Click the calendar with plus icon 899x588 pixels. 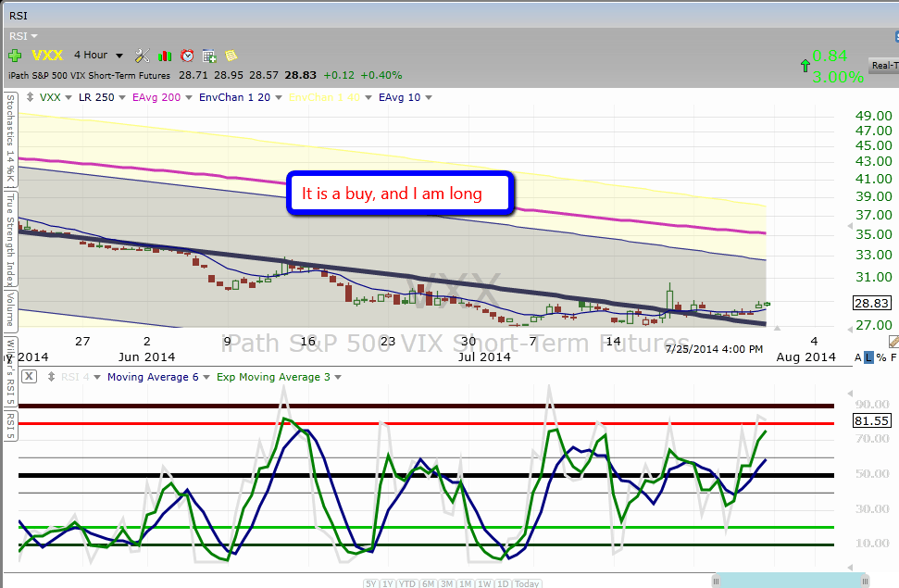point(209,56)
